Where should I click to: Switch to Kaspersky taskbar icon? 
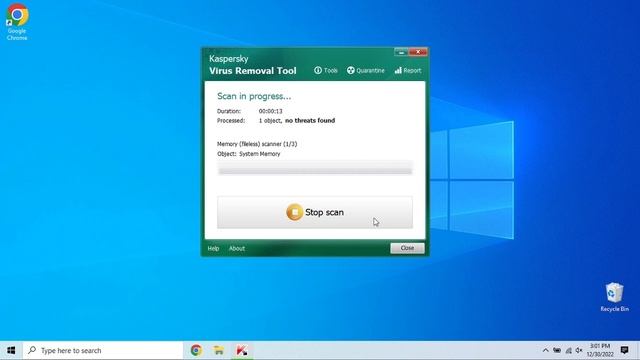click(242, 350)
